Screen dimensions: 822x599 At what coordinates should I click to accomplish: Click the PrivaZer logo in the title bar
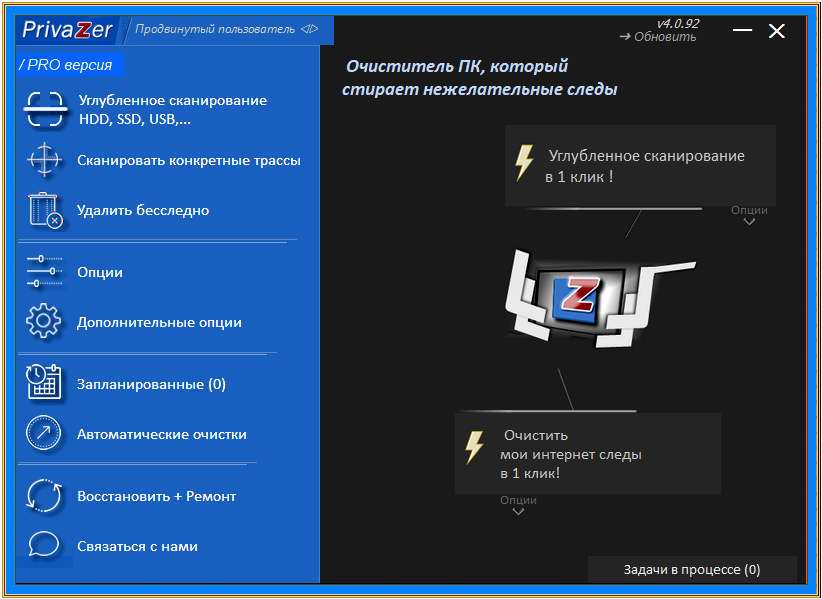[x=67, y=29]
